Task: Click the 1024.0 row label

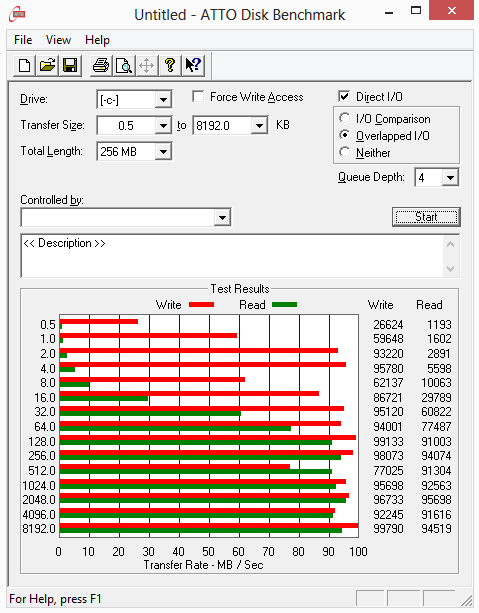Action: pos(39,485)
